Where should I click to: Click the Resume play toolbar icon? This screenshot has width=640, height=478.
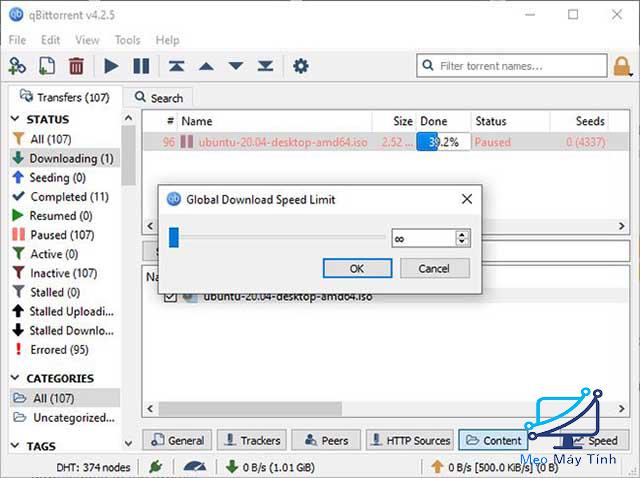coord(111,66)
